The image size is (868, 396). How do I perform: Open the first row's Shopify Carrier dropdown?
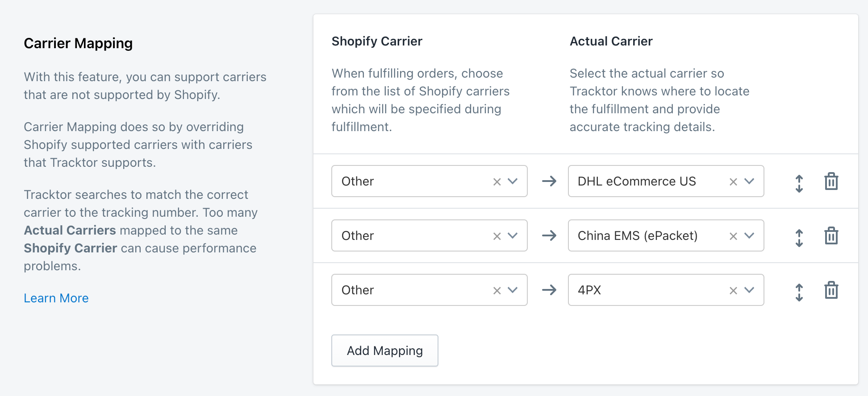pyautogui.click(x=513, y=181)
